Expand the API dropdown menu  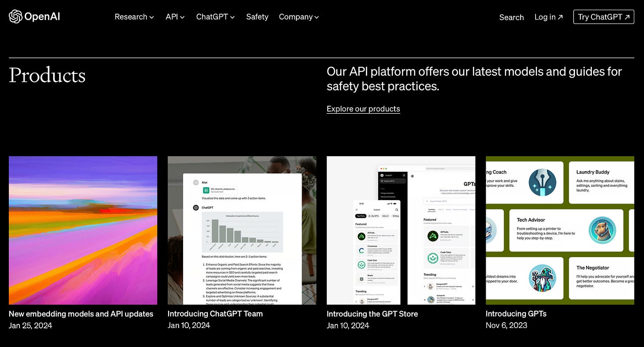coord(175,17)
